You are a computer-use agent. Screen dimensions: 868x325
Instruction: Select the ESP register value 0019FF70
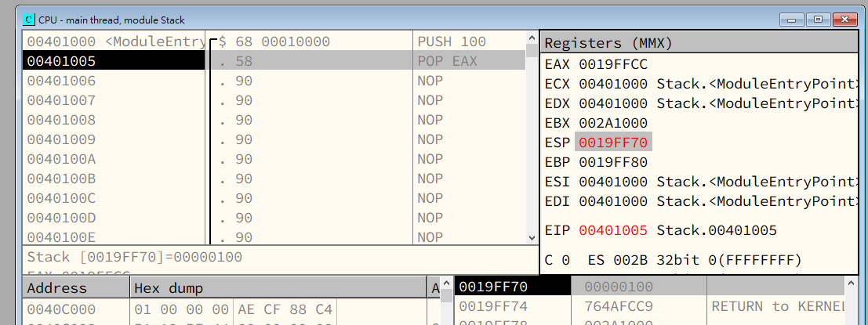tap(613, 143)
